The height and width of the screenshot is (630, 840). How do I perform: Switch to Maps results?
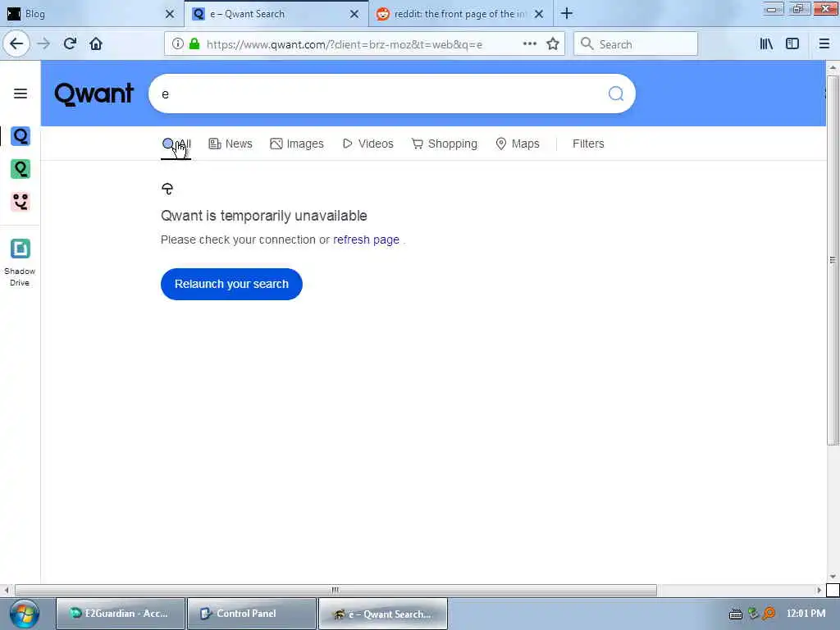(518, 144)
